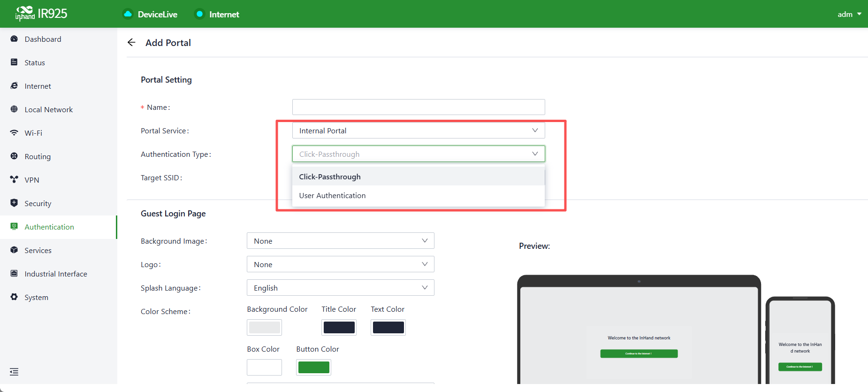This screenshot has height=392, width=868.
Task: Click the Security menu label
Action: tap(38, 203)
